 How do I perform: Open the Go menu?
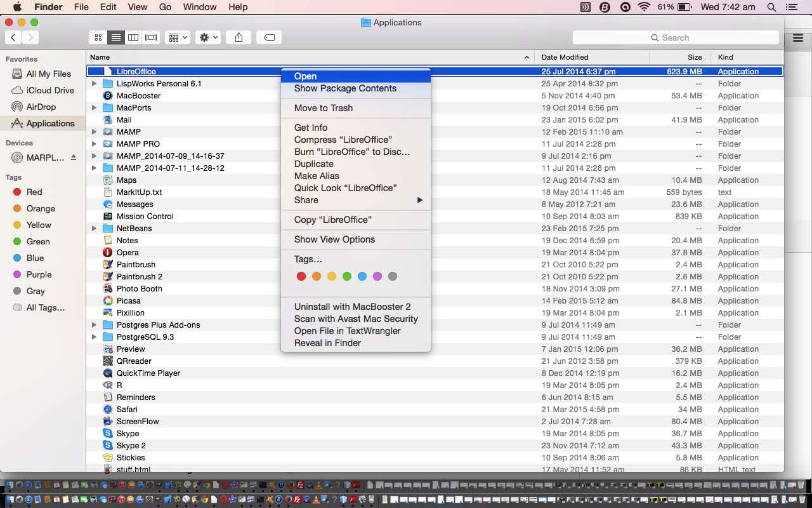(x=165, y=7)
